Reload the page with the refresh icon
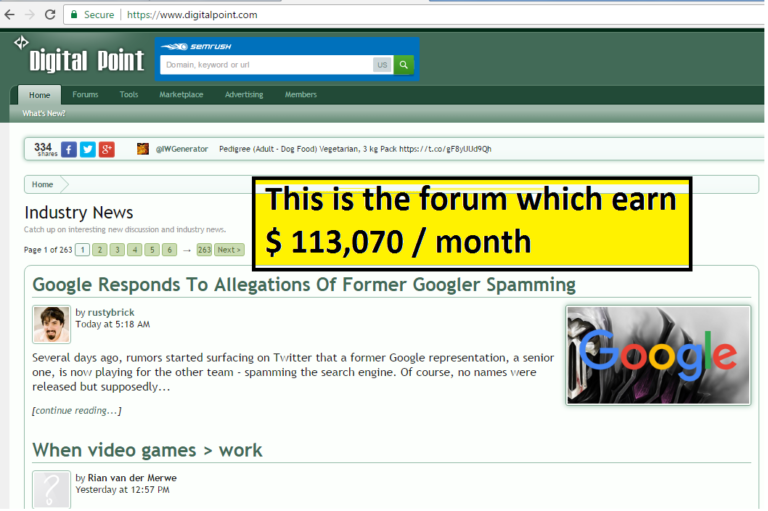Screen dimensions: 768x511 coord(50,15)
